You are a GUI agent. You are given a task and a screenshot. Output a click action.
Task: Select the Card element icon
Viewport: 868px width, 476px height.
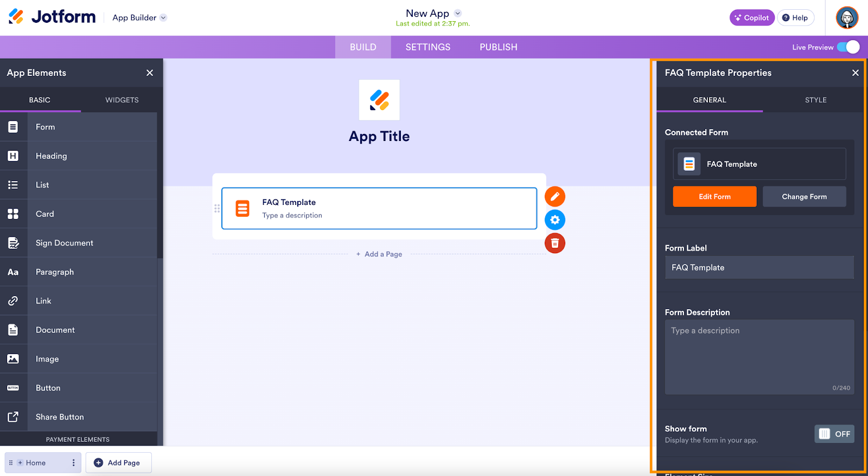[x=13, y=214]
